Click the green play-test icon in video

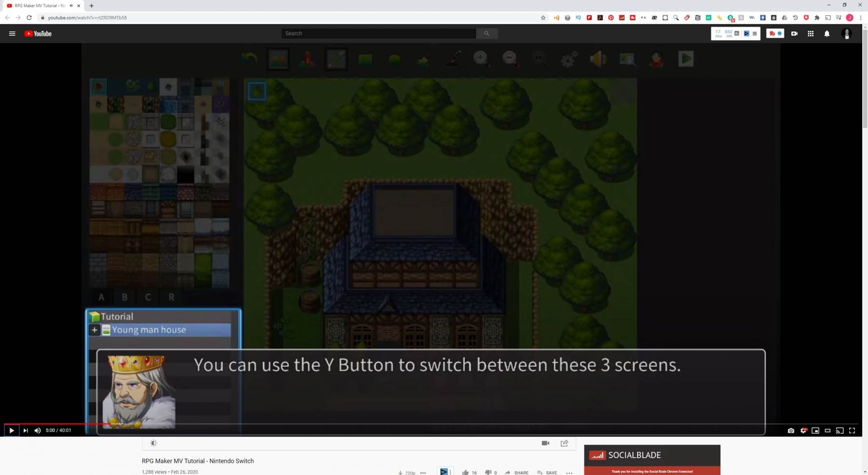[686, 59]
